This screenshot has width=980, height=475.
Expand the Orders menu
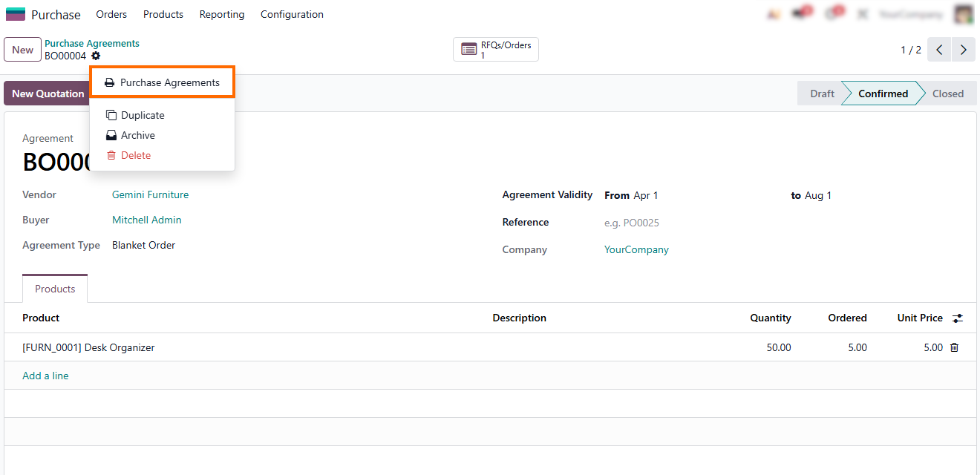111,14
